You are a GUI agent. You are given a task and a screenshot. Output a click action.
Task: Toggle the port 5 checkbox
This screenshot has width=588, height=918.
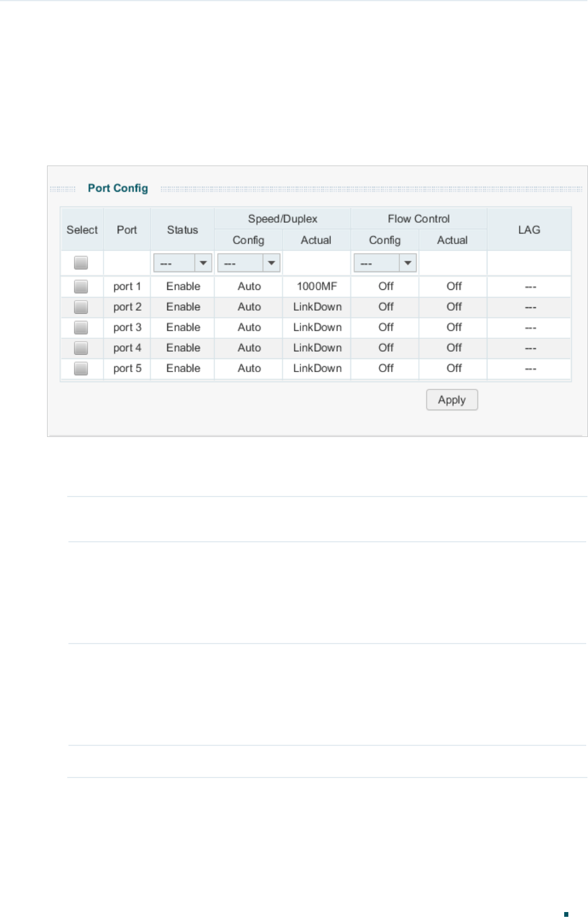pyautogui.click(x=81, y=369)
